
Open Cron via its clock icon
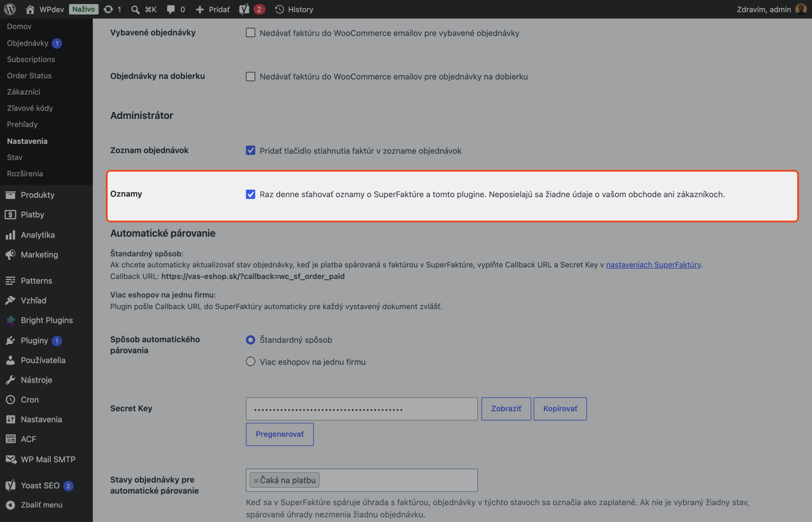pyautogui.click(x=10, y=400)
